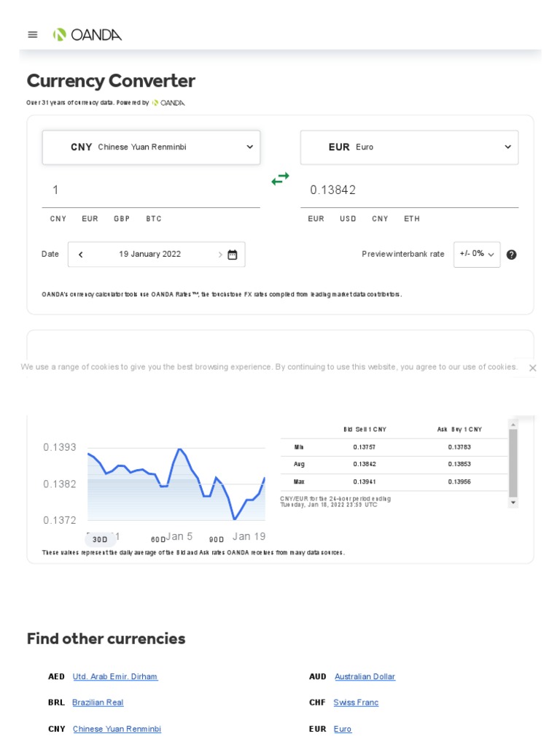Image resolution: width=560 pixels, height=747 pixels.
Task: Open the Brazilian Real link
Action: point(98,703)
